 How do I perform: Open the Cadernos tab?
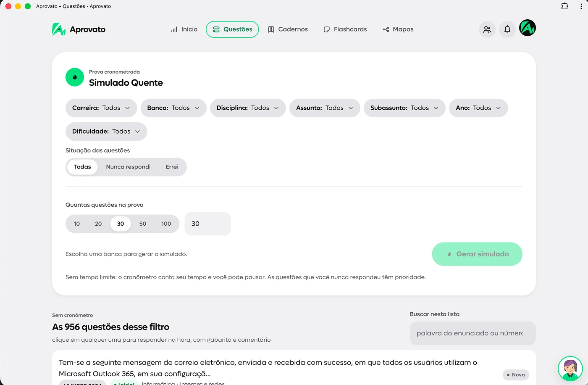pos(288,29)
